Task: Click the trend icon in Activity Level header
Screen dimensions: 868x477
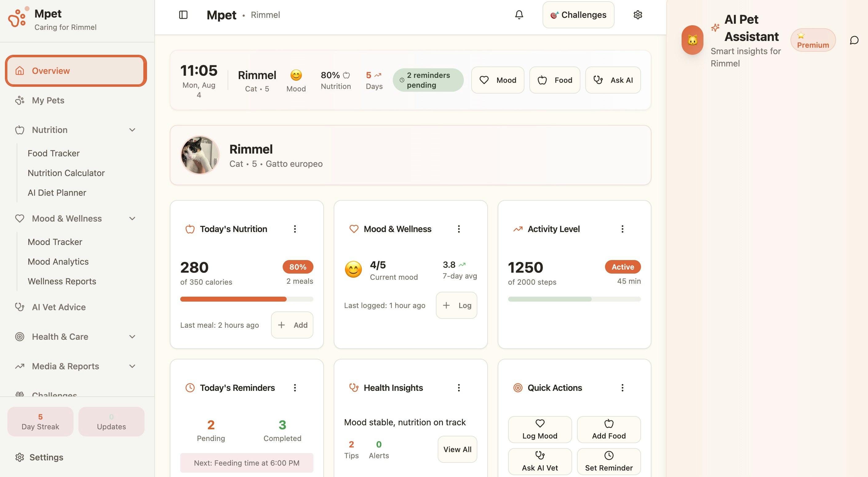Action: (x=518, y=229)
